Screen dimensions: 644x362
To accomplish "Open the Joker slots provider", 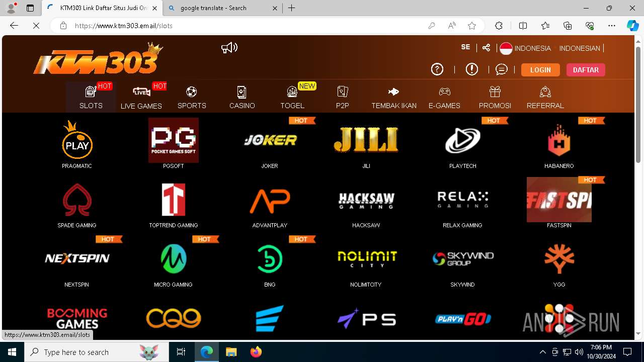I will click(270, 140).
